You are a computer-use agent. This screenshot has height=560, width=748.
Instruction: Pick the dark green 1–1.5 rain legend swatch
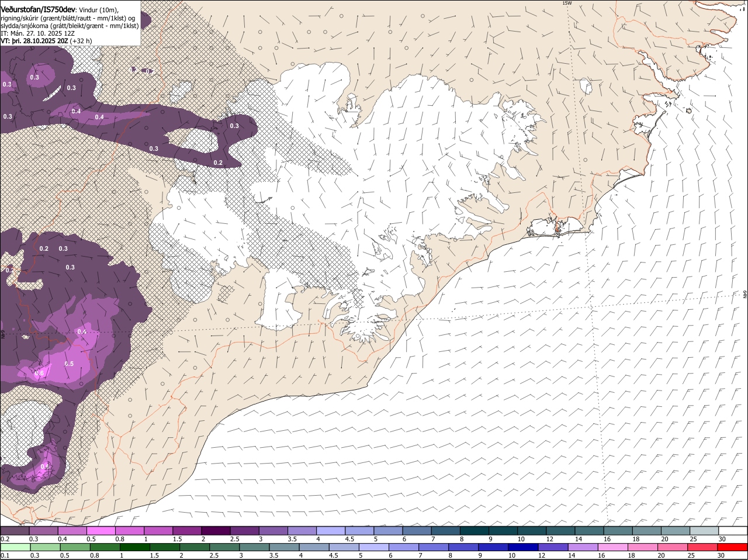[x=134, y=547]
